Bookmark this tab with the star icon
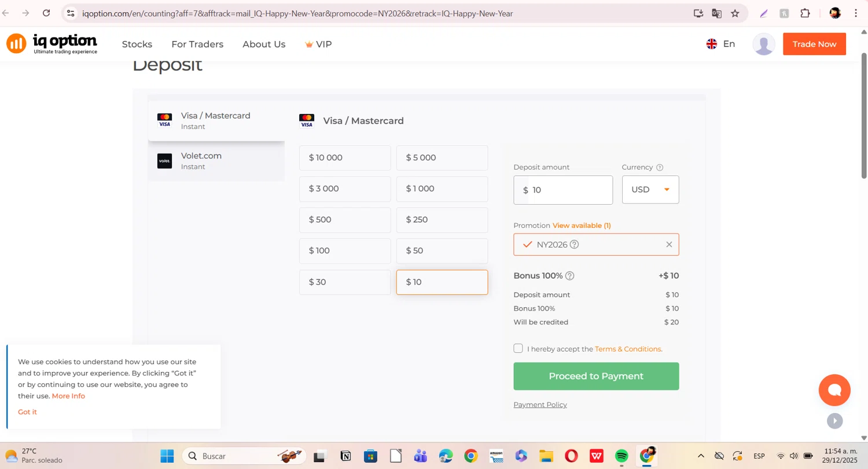Image resolution: width=868 pixels, height=469 pixels. click(x=735, y=13)
